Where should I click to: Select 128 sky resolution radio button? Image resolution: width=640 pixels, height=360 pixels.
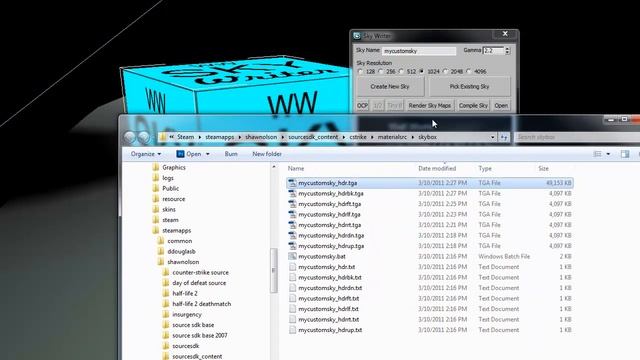coord(360,71)
